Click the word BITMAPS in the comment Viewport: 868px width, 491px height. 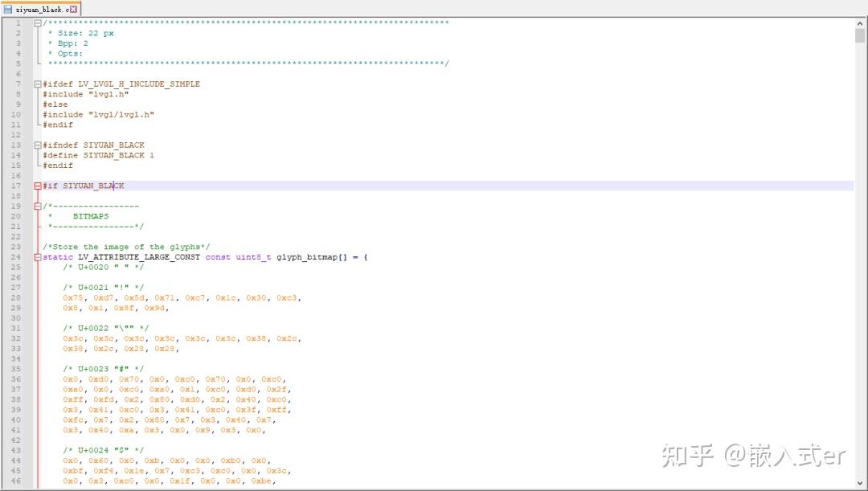[x=91, y=216]
